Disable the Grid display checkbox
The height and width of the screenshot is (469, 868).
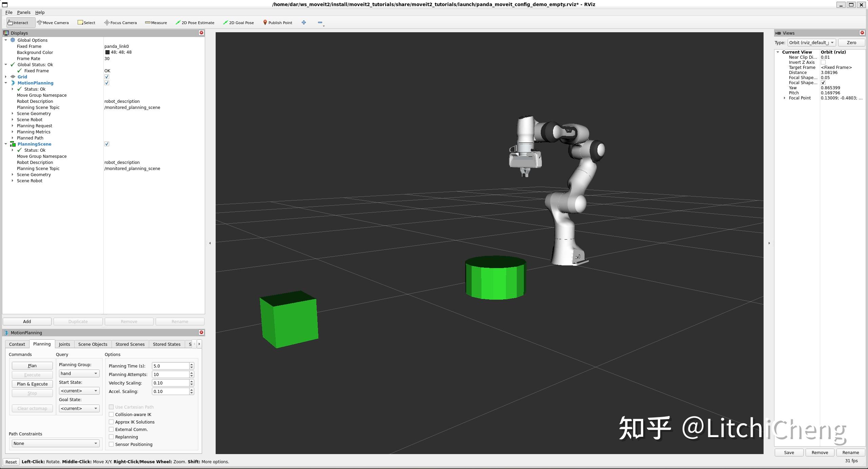107,77
